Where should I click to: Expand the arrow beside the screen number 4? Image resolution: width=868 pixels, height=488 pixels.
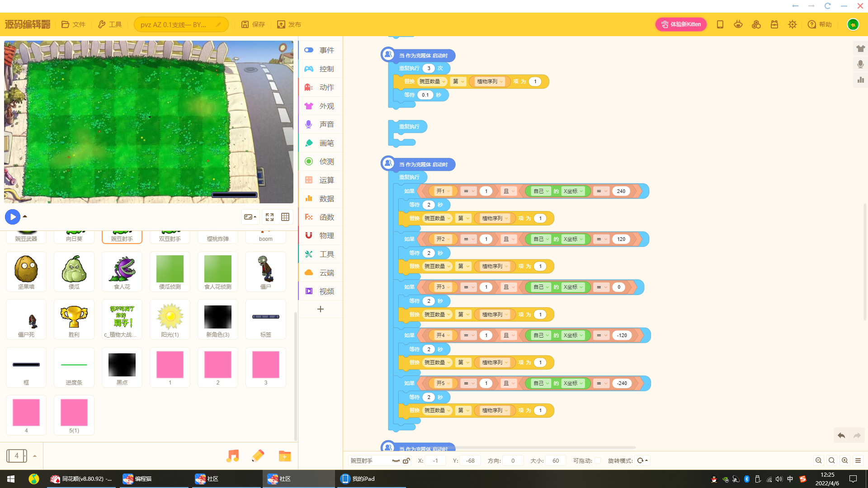click(x=34, y=456)
